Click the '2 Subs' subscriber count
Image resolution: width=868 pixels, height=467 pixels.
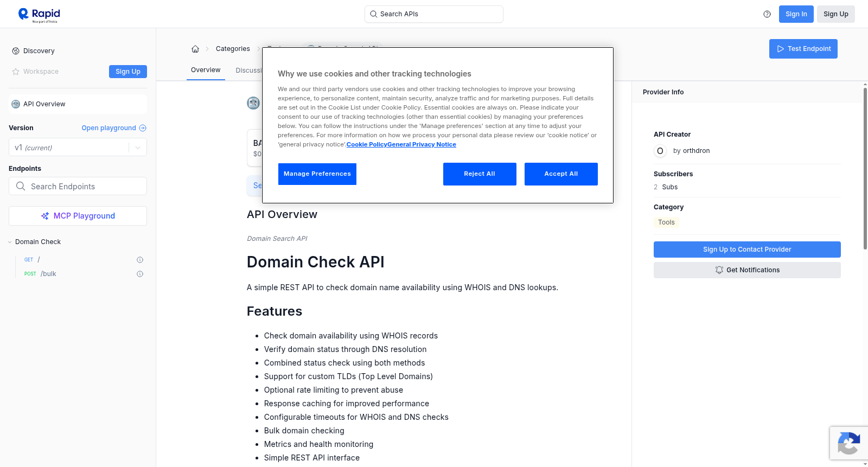tap(666, 187)
